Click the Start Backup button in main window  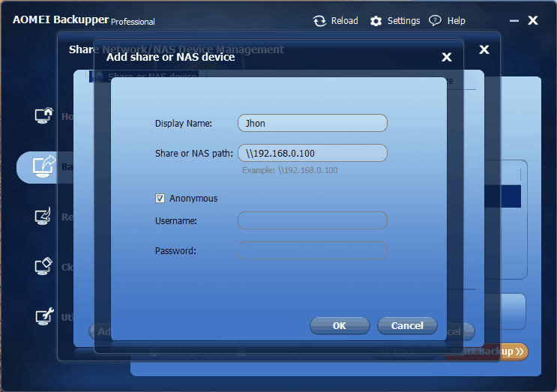pos(487,352)
